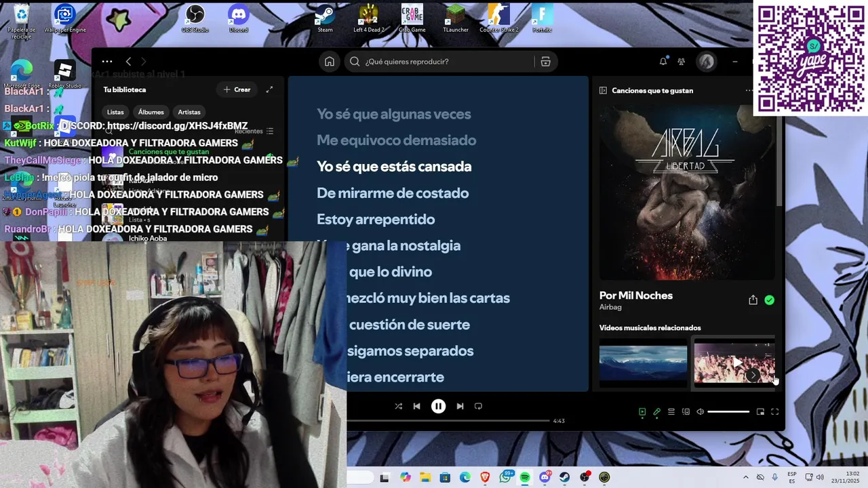Open the Fortnite desktop shortcut
868x488 pixels.
[x=542, y=19]
